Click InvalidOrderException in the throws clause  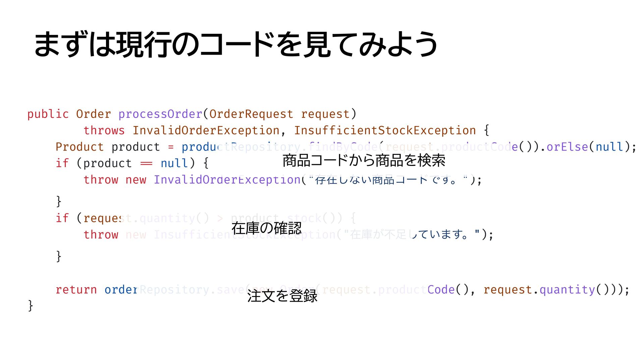(206, 130)
